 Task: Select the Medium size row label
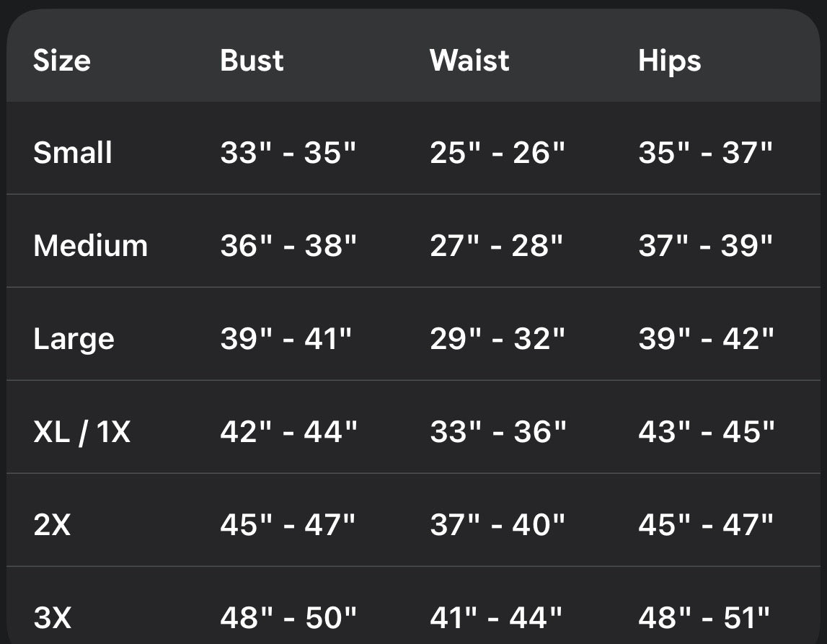pos(90,246)
